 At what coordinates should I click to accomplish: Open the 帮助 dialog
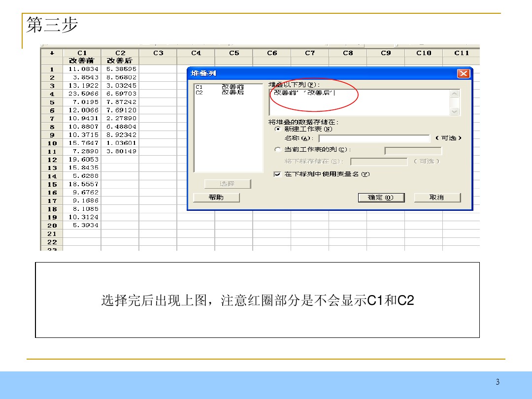(x=217, y=197)
